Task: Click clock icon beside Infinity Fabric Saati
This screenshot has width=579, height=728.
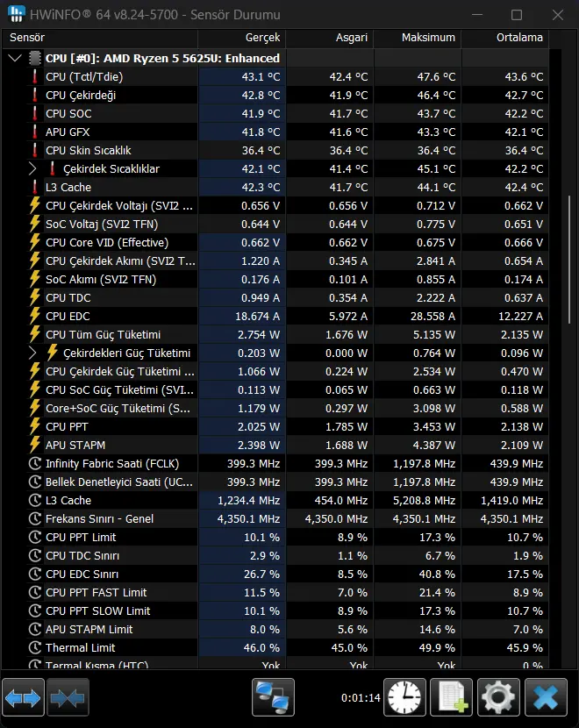Action: (35, 463)
